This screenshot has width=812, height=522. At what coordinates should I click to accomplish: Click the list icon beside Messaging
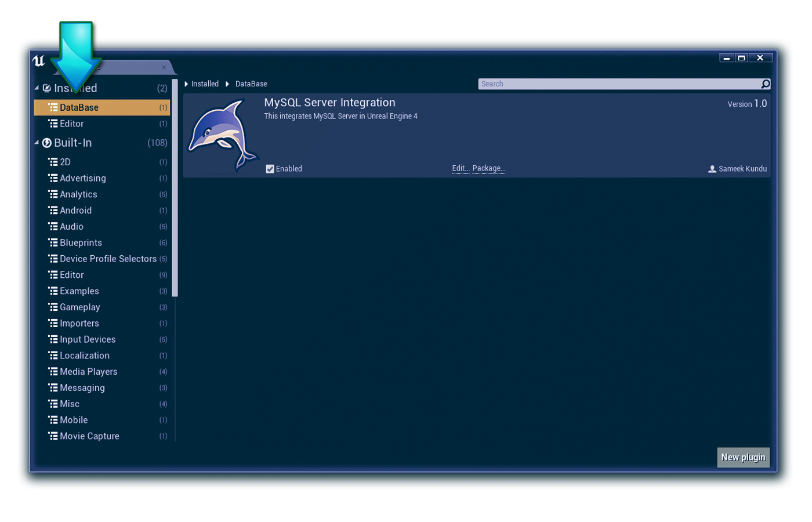[x=53, y=387]
